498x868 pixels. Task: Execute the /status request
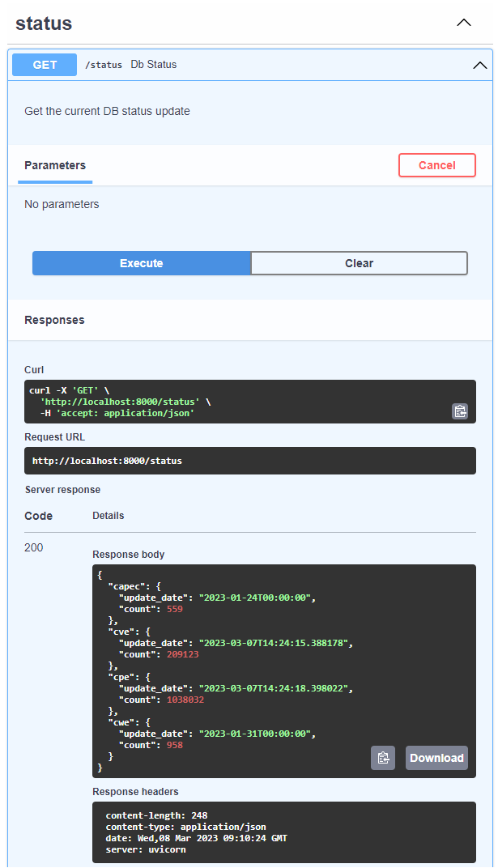point(142,263)
